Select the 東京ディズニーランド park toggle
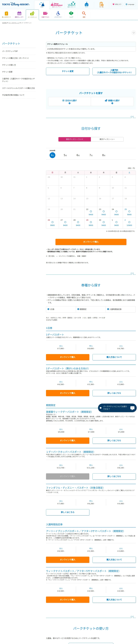 (75, 139)
